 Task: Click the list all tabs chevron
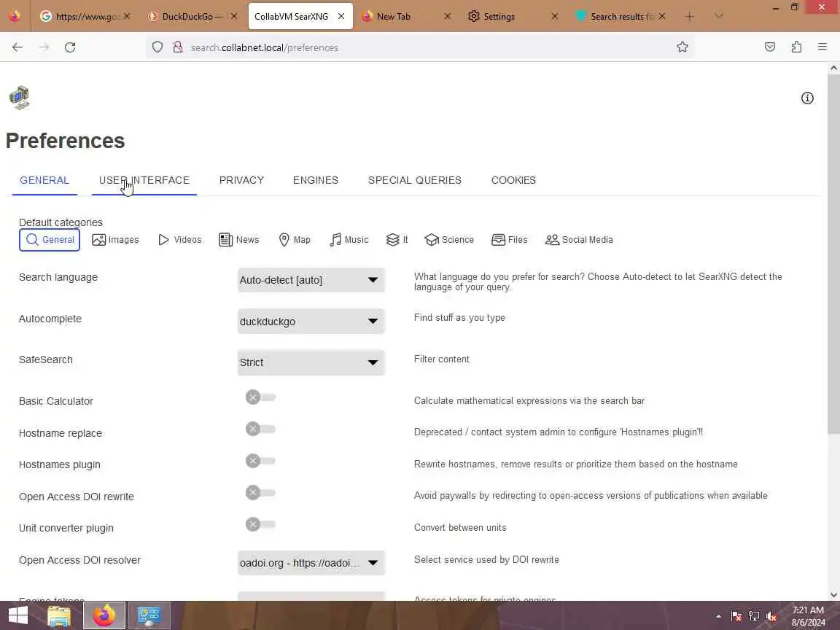[x=718, y=17]
